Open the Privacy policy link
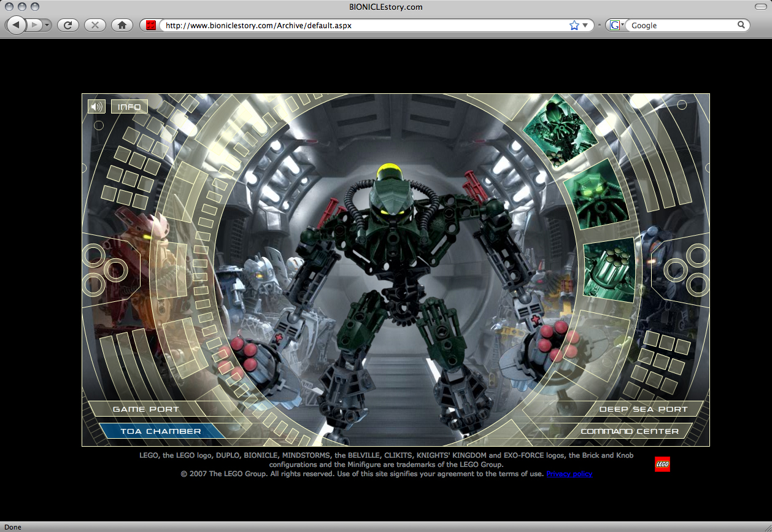Screen dimensions: 772x532 tap(569, 474)
